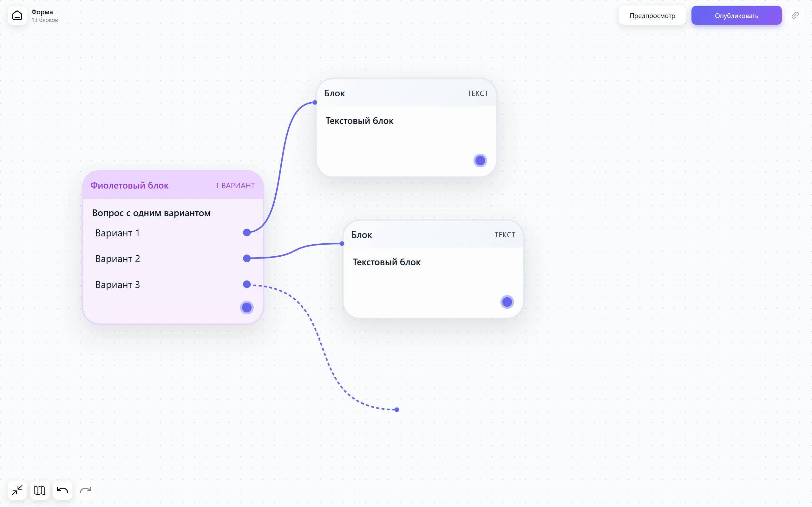
Task: Open Предпросмотр preview
Action: [652, 16]
